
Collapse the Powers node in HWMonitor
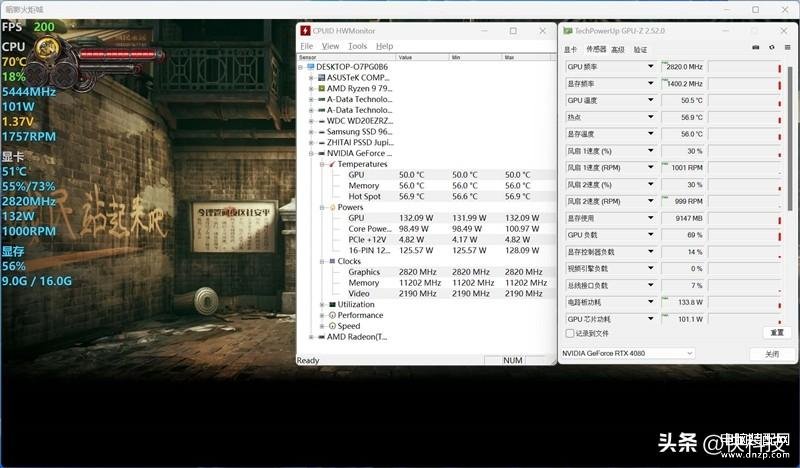[x=322, y=208]
